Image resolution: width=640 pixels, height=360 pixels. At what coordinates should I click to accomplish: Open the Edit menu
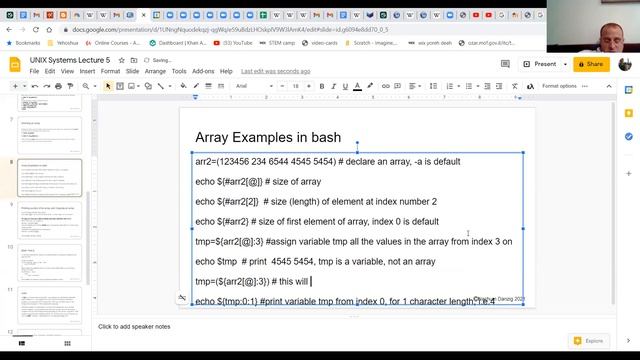click(50, 71)
